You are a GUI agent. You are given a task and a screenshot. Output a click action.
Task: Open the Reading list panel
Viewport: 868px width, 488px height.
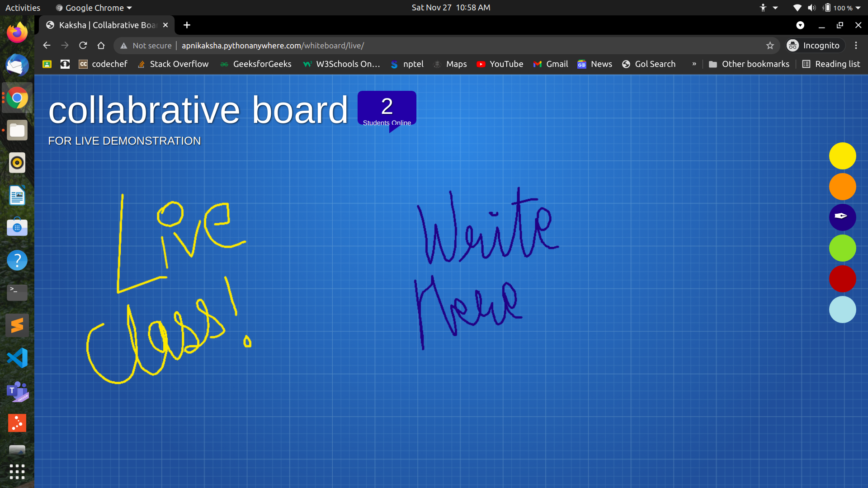click(831, 64)
